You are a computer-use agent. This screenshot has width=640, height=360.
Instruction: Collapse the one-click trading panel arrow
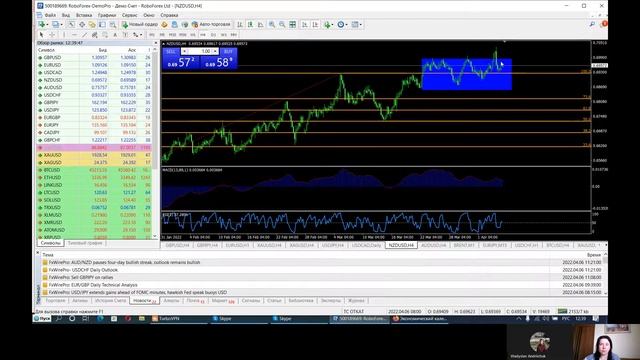click(x=164, y=44)
